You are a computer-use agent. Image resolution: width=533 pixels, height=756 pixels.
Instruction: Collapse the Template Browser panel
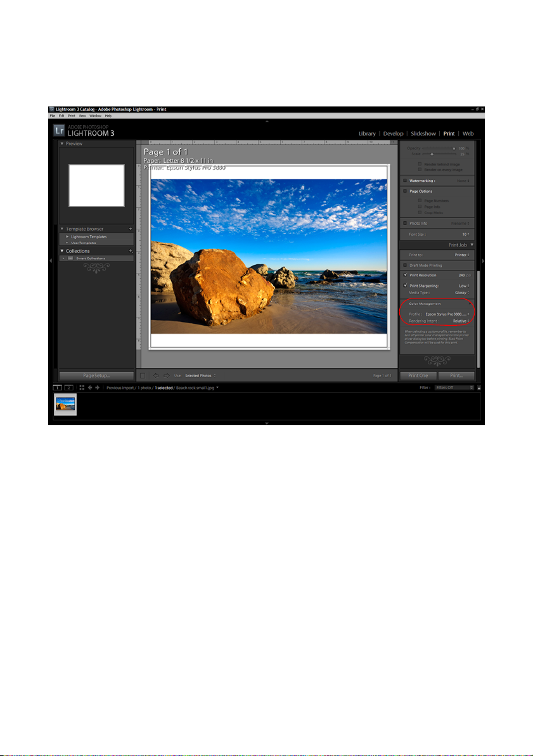(62, 229)
